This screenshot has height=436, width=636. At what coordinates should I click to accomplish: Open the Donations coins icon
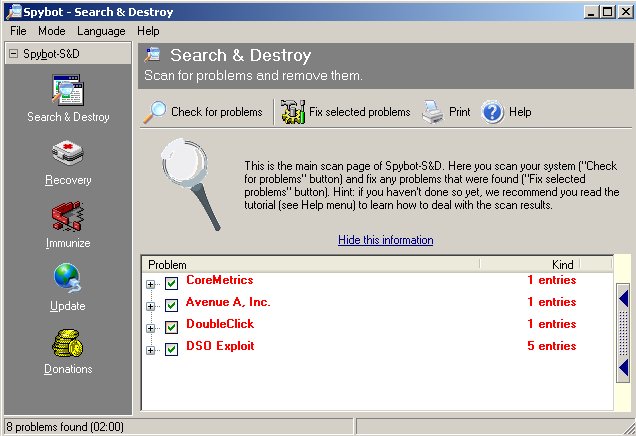coord(68,343)
